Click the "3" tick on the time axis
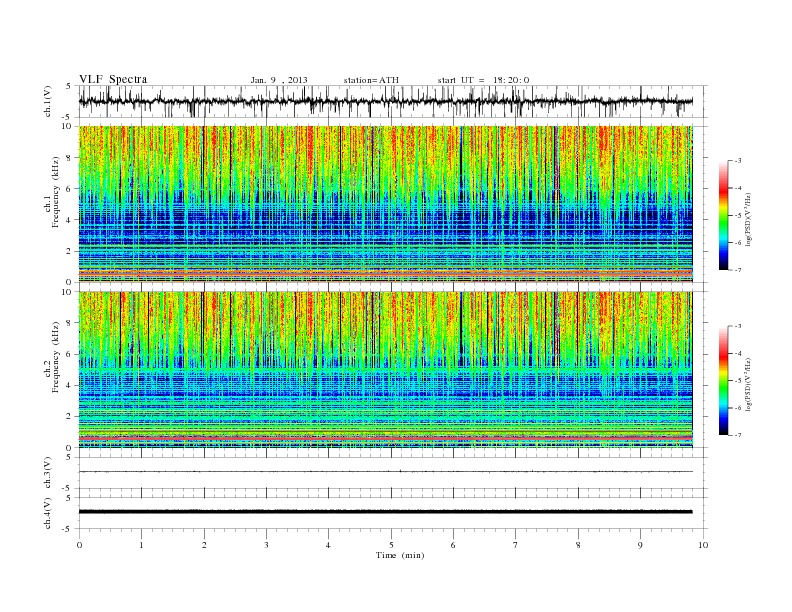792x612 pixels. tap(266, 545)
